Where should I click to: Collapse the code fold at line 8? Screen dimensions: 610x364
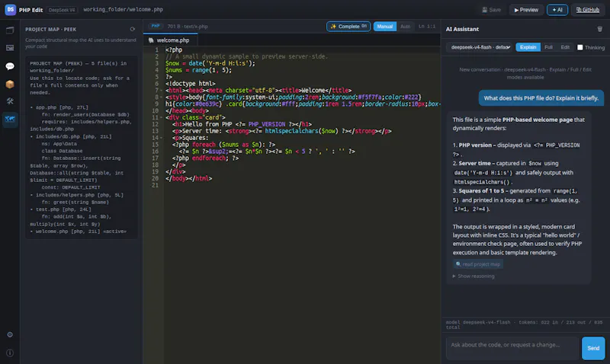point(161,97)
